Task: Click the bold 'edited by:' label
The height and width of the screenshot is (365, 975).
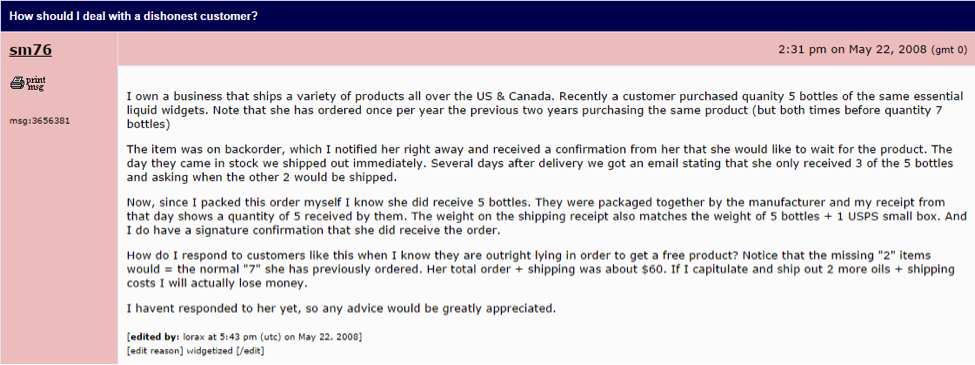Action: point(154,337)
